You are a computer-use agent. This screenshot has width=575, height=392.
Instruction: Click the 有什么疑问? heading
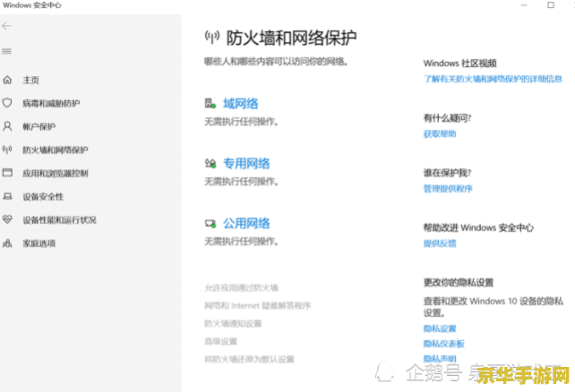pos(448,118)
